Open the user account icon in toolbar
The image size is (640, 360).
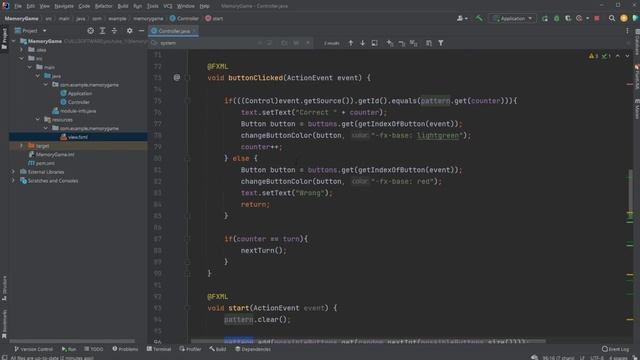coord(462,18)
